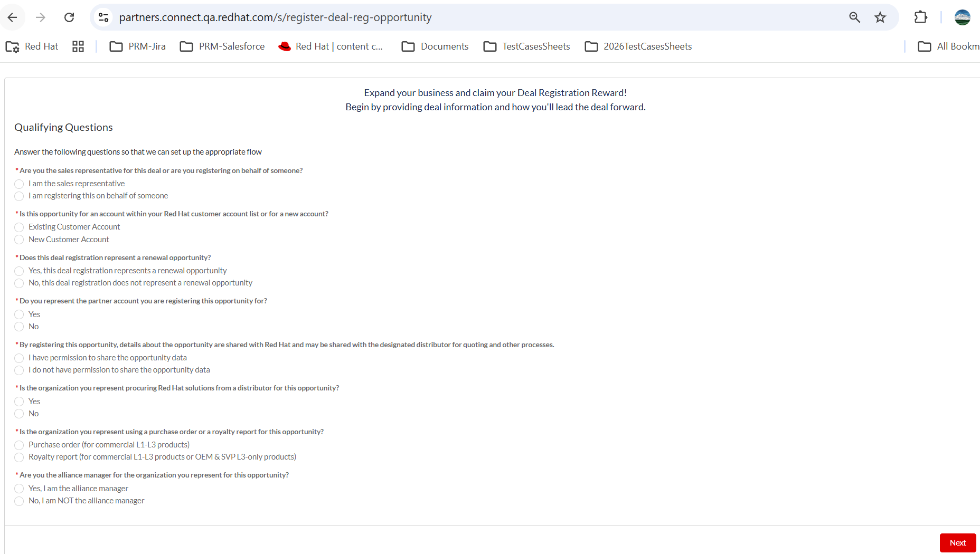This screenshot has width=980, height=554.
Task: Click the purchase order or royalty report question
Action: point(172,432)
